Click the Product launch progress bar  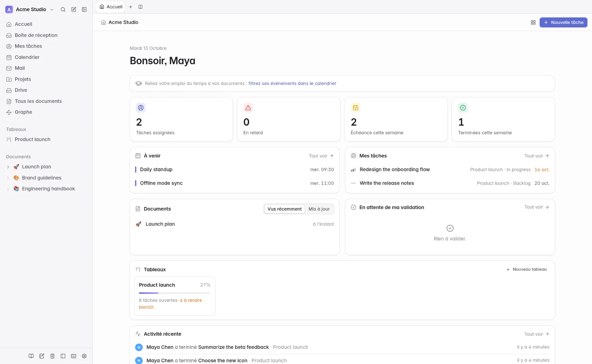pyautogui.click(x=175, y=293)
